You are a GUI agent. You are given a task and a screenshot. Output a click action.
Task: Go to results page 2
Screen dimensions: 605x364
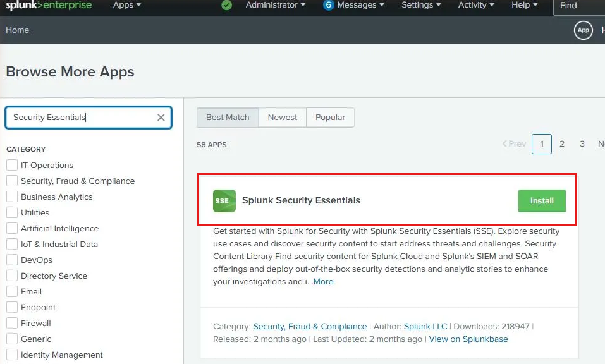pos(562,144)
